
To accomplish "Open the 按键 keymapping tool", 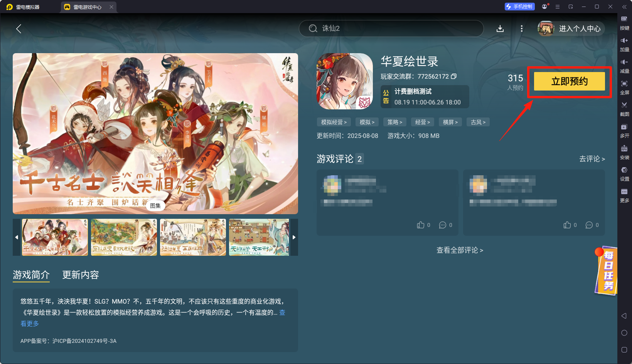I will click(624, 23).
